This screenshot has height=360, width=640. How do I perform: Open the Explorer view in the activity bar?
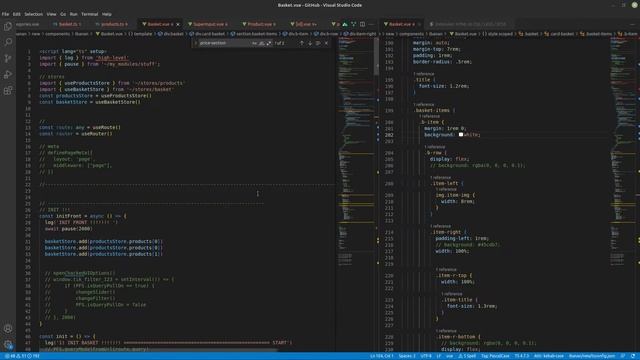8,27
